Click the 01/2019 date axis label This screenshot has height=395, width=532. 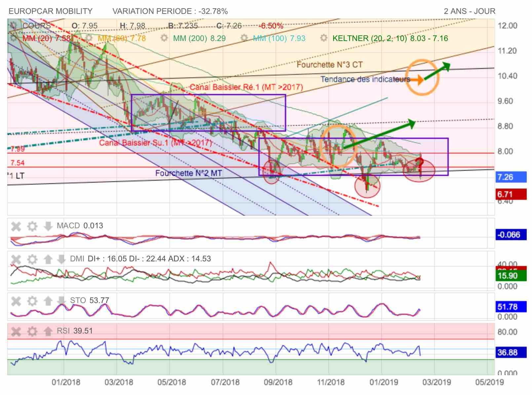click(384, 382)
